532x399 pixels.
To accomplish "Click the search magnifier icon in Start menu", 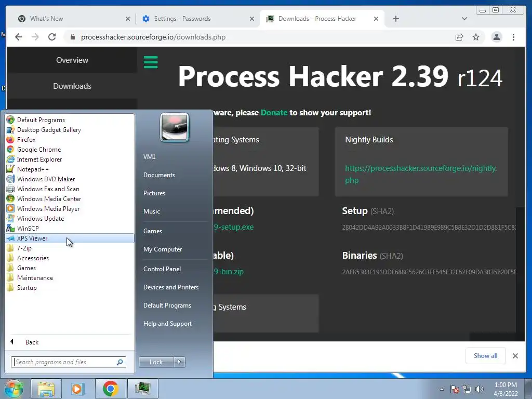I will click(119, 362).
